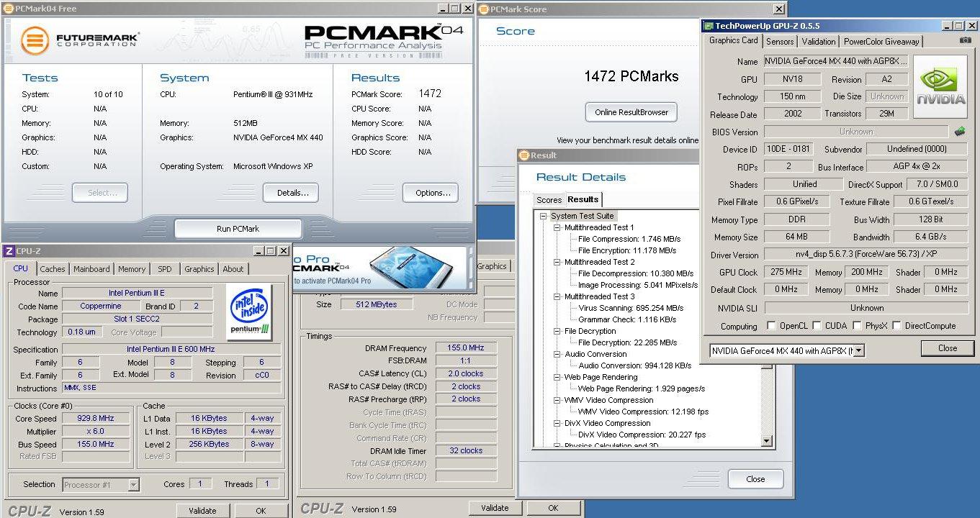Enable the PhysX checkbox
Viewport: 980px width, 518px height.
click(857, 326)
